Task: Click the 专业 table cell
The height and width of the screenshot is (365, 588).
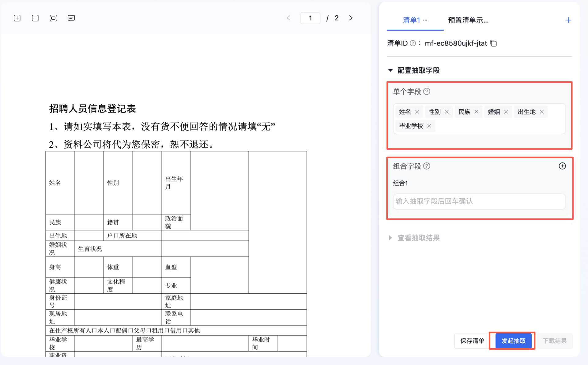Action: point(176,285)
